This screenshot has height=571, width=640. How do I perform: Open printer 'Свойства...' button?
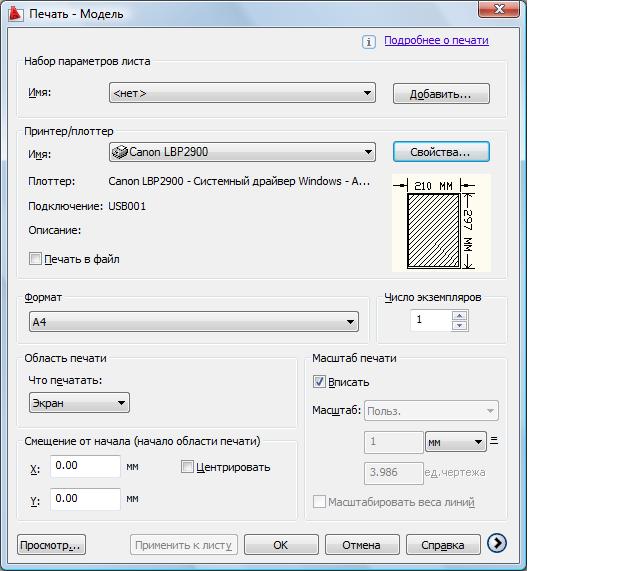pyautogui.click(x=441, y=152)
